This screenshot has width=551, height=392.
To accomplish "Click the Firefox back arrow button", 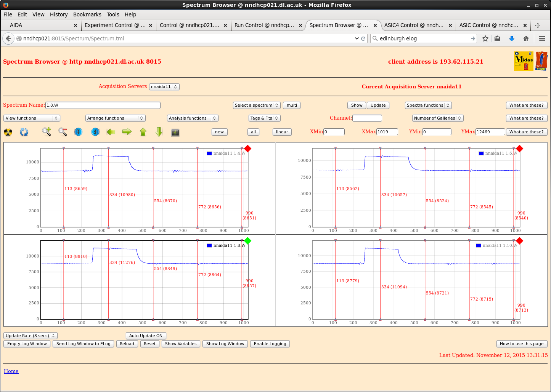I will point(8,38).
